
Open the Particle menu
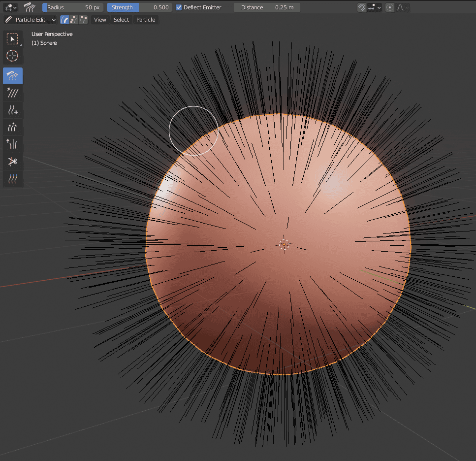tap(146, 20)
